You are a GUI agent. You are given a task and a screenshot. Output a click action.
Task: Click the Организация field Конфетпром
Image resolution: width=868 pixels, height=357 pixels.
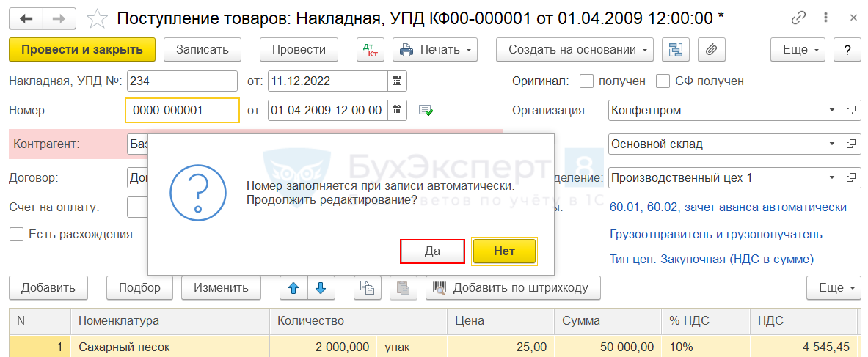(x=716, y=109)
